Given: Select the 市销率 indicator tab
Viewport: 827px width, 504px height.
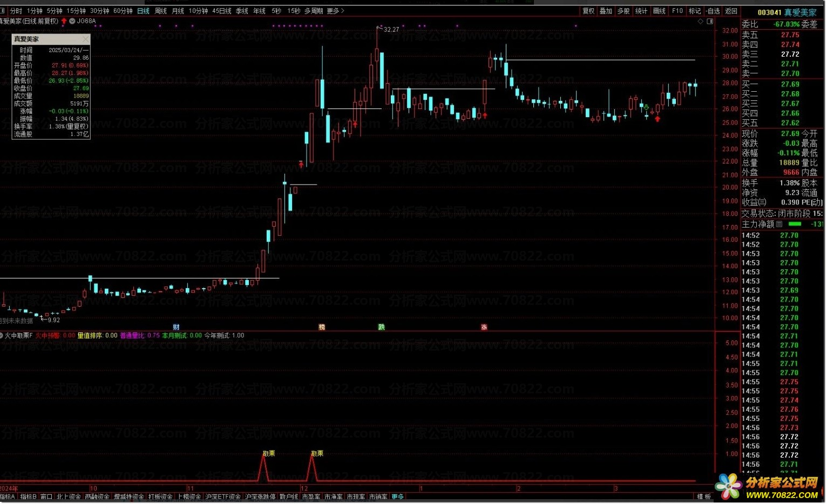Looking at the screenshot, I should point(378,496).
